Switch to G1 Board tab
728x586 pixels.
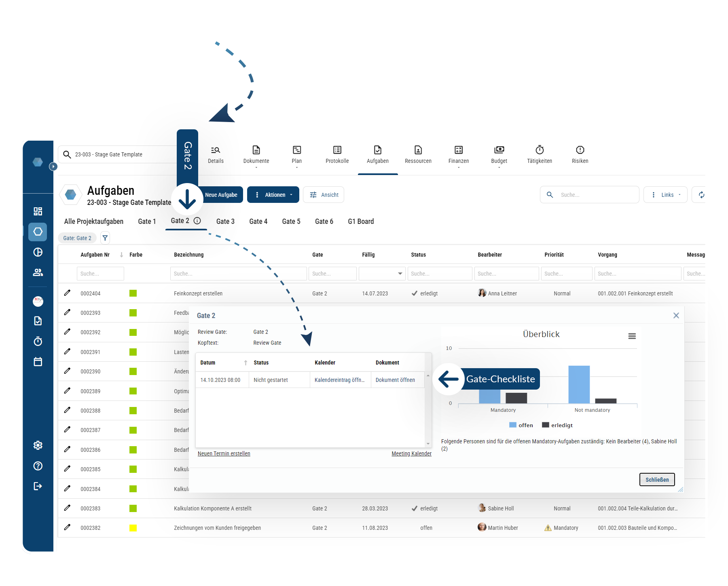(x=361, y=221)
